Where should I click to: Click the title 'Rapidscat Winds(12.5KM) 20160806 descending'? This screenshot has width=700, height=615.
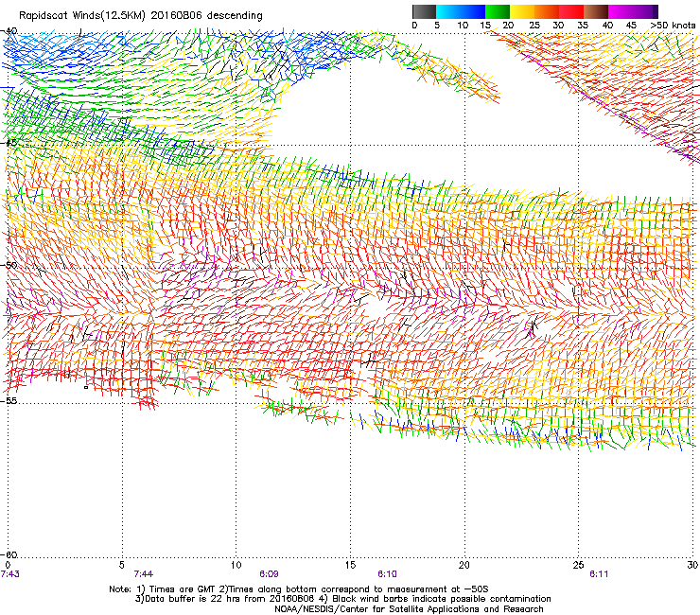[141, 16]
